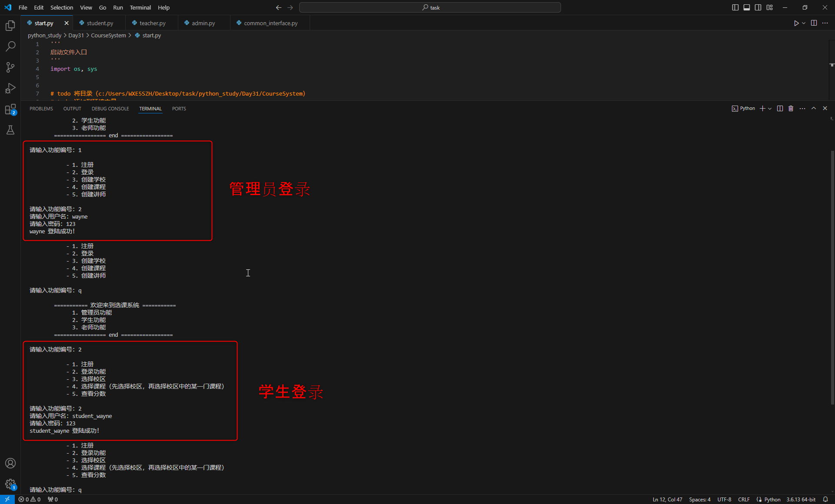The image size is (835, 504).
Task: Open the Explorer view in activity bar
Action: (x=10, y=26)
